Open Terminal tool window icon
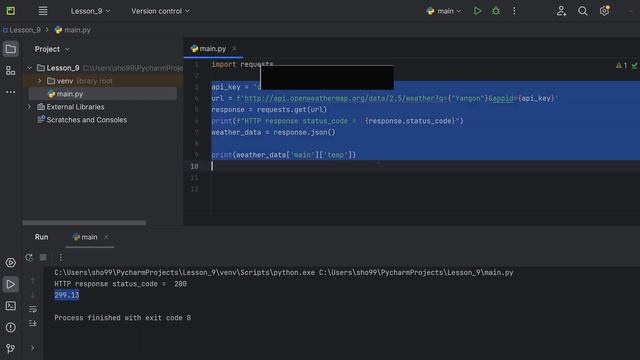 point(11,306)
